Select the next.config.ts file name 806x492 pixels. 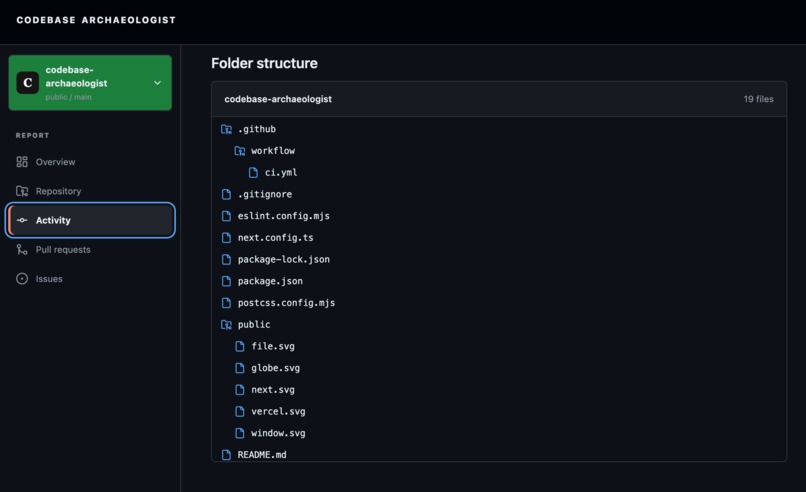point(276,238)
